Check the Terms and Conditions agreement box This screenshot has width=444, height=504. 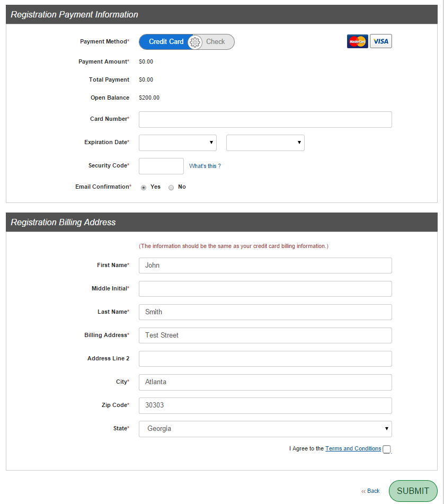tap(387, 449)
